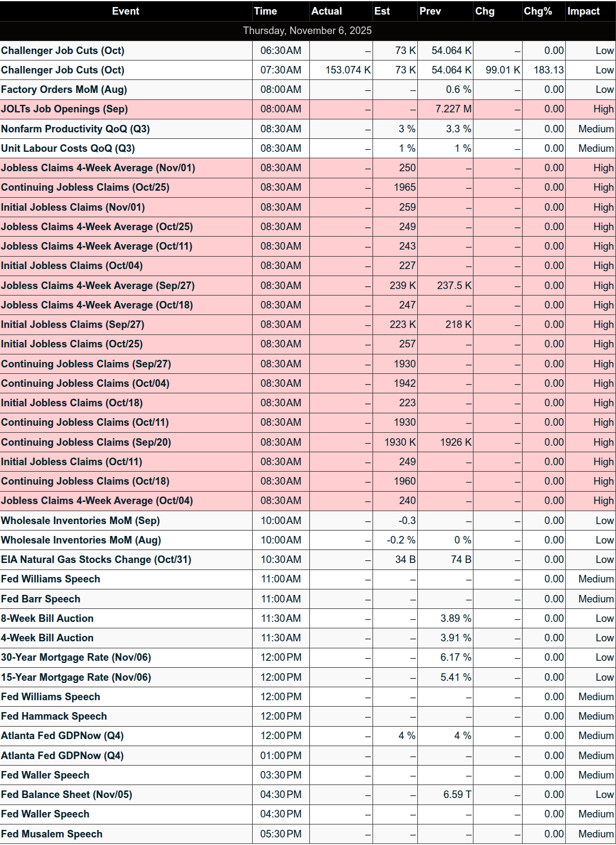
Task: Open JOLTs Job Openings (Sep) event
Action: click(x=64, y=109)
